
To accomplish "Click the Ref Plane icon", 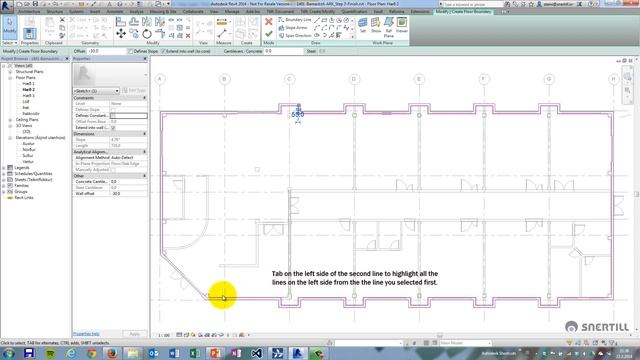I will [389, 27].
